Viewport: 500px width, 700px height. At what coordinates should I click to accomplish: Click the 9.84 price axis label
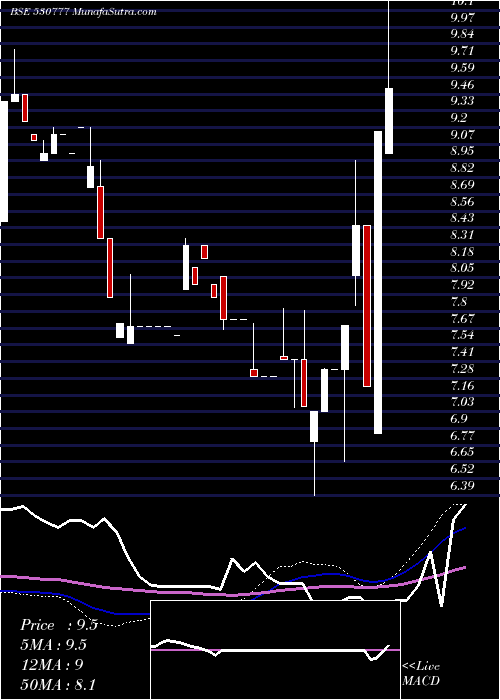pos(462,34)
